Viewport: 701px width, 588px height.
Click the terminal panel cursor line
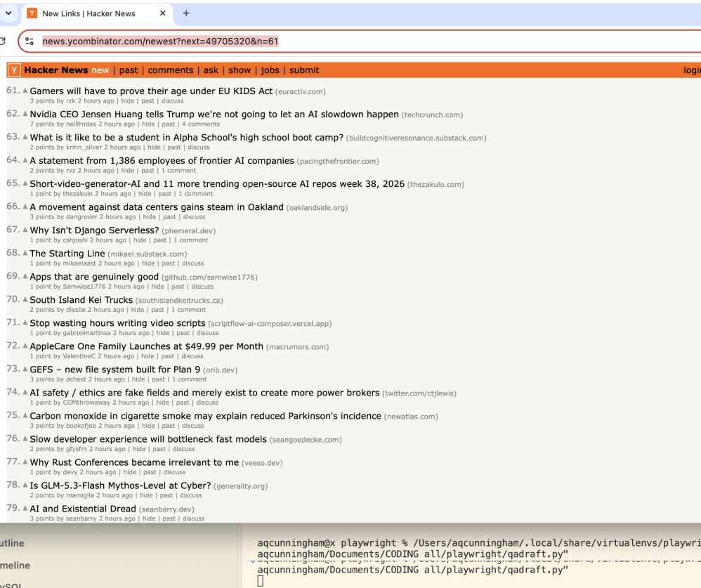pos(261,581)
